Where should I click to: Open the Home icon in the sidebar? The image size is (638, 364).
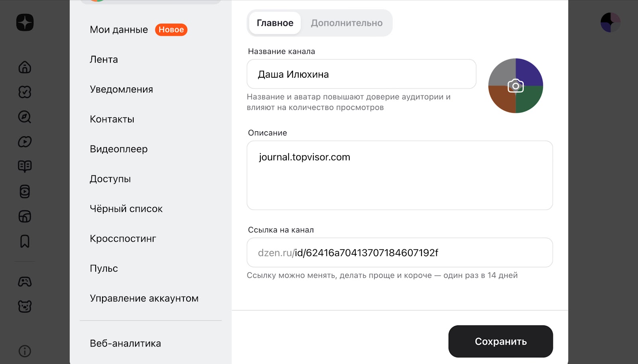24,67
